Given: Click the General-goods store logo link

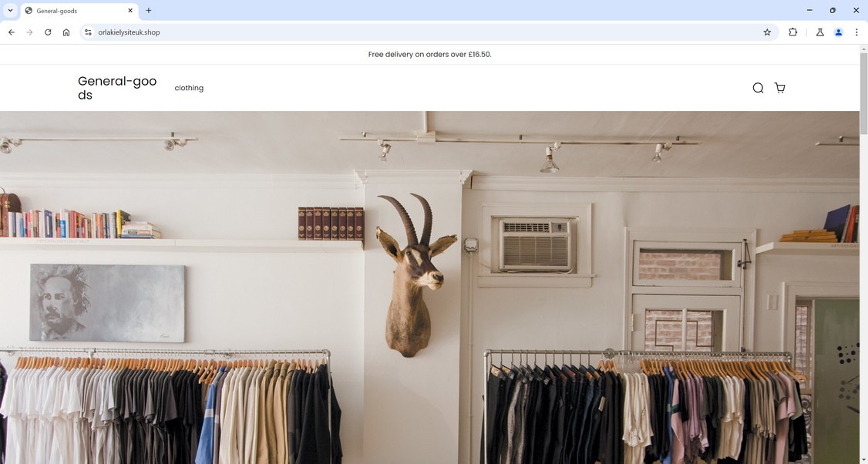Looking at the screenshot, I should click(x=117, y=88).
